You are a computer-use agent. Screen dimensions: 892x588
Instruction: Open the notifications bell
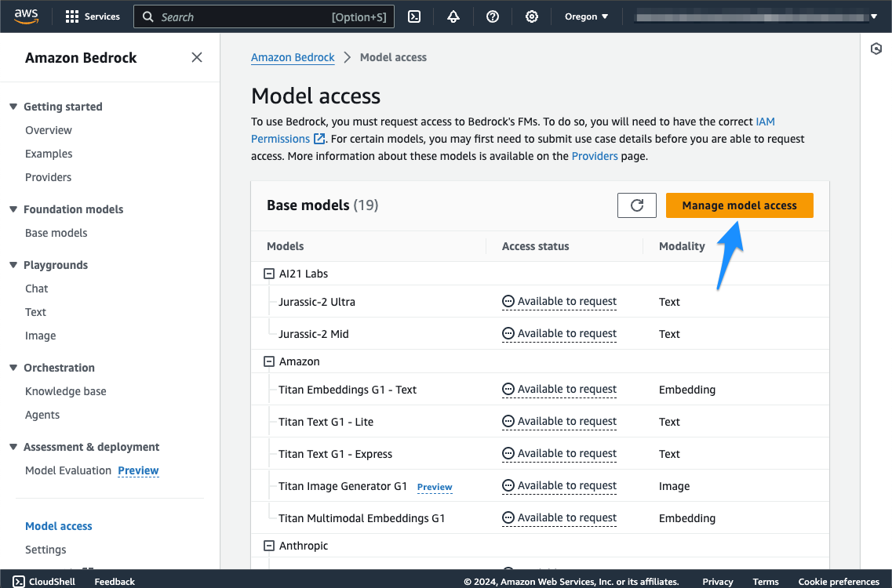coord(453,16)
